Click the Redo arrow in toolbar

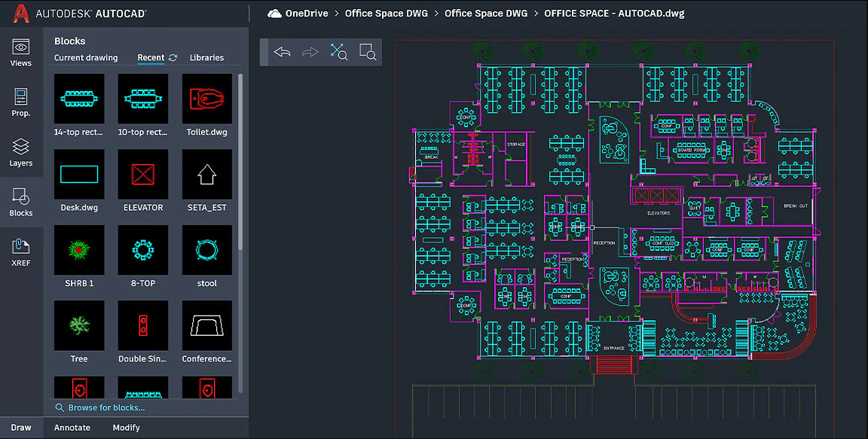pos(310,52)
